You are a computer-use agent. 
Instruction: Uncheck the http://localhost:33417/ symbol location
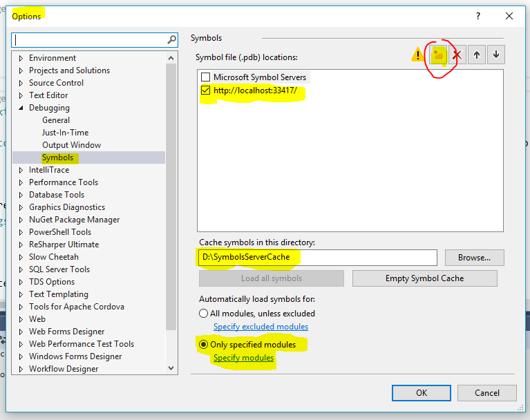click(205, 90)
